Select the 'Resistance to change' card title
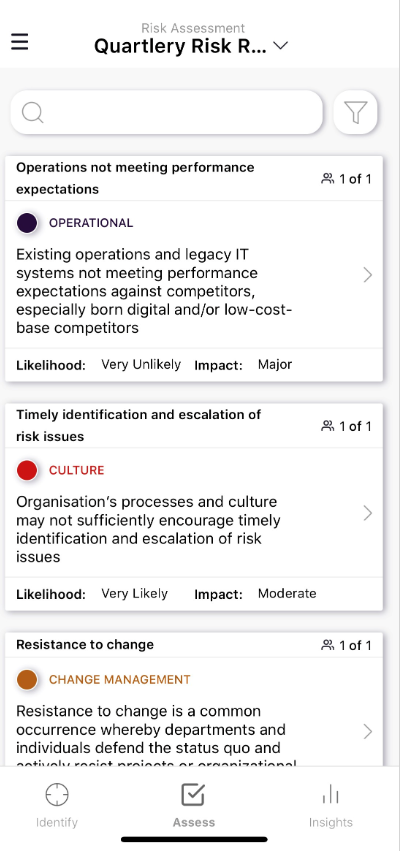Viewport: 400px width, 851px height. pos(85,645)
